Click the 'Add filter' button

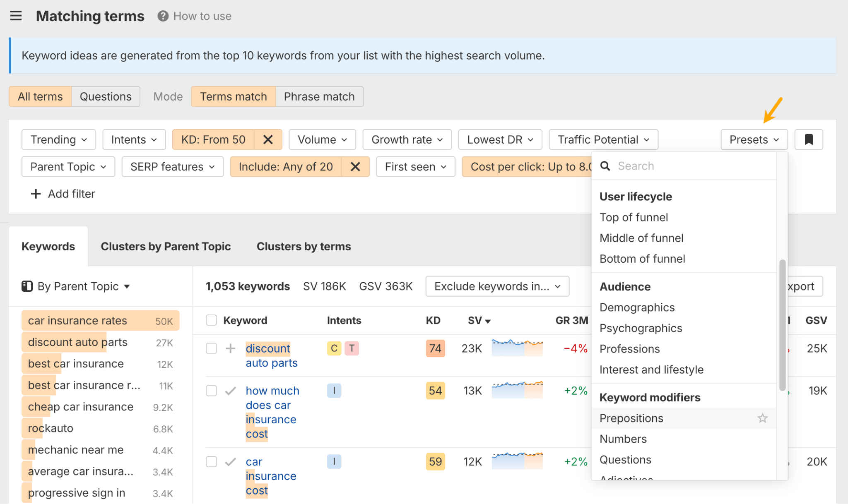[x=63, y=194]
